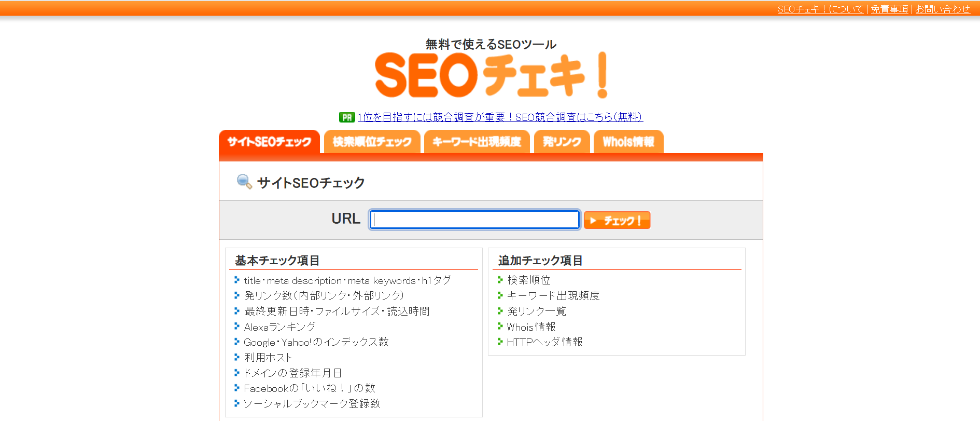Click the 利用ホスト item
This screenshot has height=421, width=980.
click(269, 357)
